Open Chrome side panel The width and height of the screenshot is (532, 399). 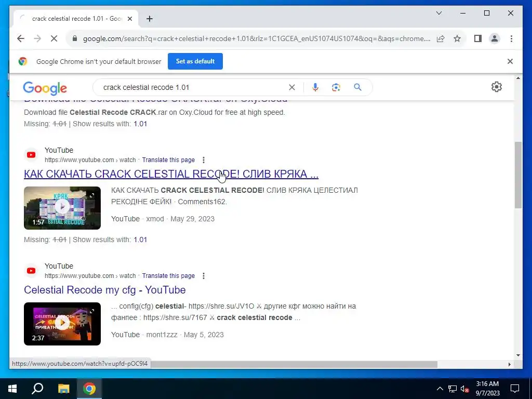pyautogui.click(x=478, y=38)
